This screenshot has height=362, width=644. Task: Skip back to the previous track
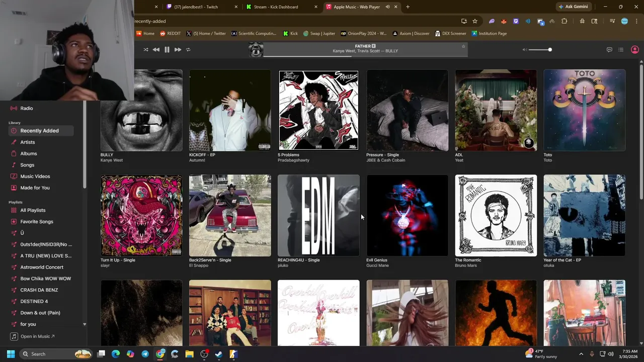click(156, 50)
